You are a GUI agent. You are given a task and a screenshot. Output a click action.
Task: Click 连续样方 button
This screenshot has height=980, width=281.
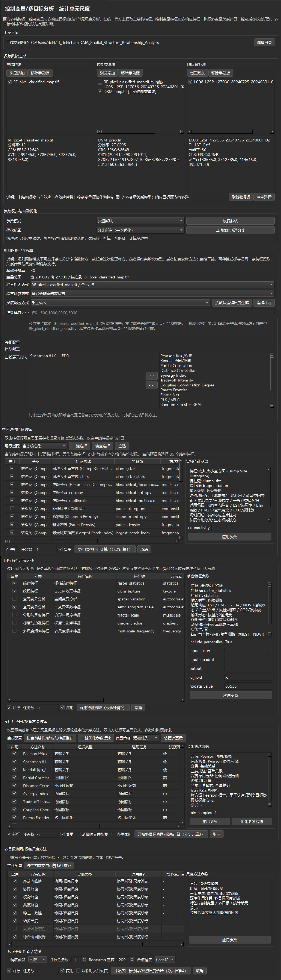264,303
